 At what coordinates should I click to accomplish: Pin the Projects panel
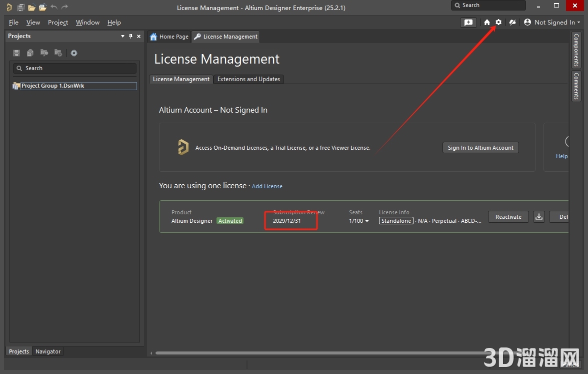[130, 36]
